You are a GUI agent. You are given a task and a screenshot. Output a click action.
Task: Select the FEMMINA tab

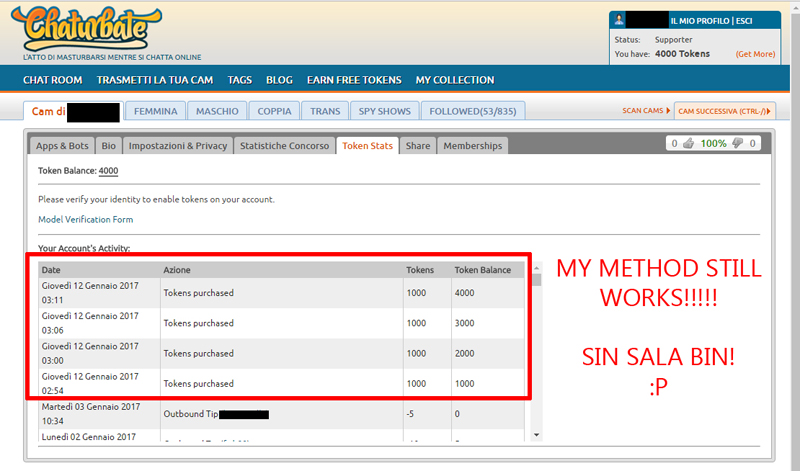156,111
